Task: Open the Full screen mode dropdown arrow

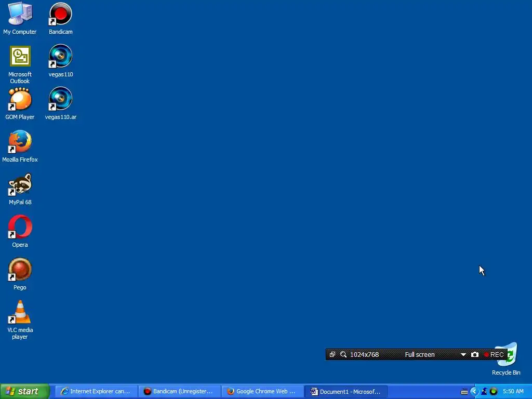Action: coord(463,354)
